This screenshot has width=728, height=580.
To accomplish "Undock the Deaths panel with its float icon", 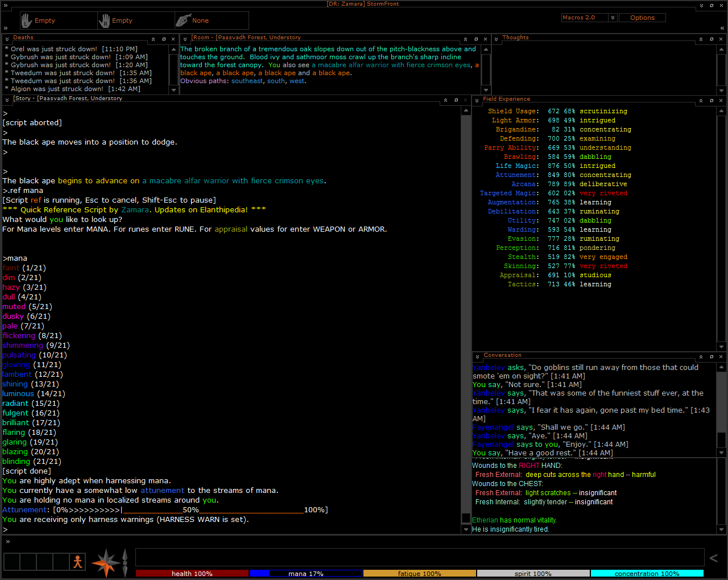I will (164, 39).
